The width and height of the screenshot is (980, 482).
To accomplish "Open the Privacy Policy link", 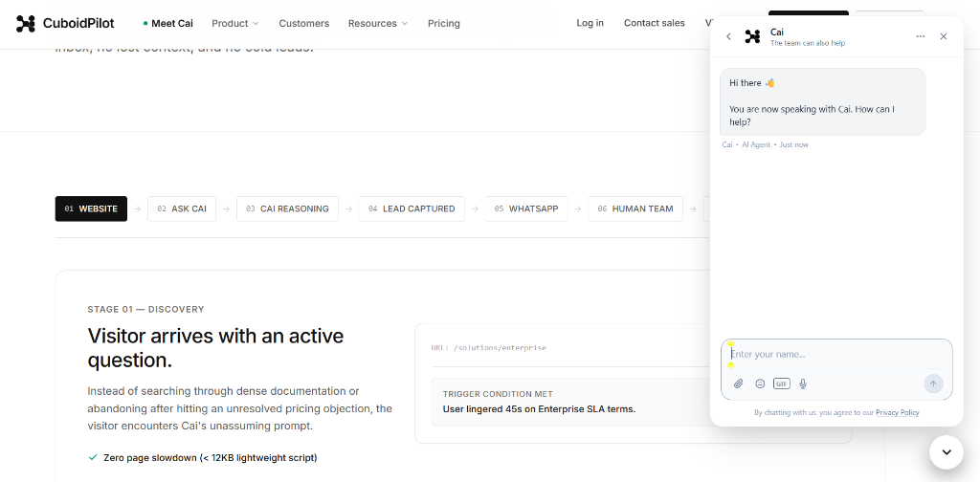I will [x=898, y=413].
